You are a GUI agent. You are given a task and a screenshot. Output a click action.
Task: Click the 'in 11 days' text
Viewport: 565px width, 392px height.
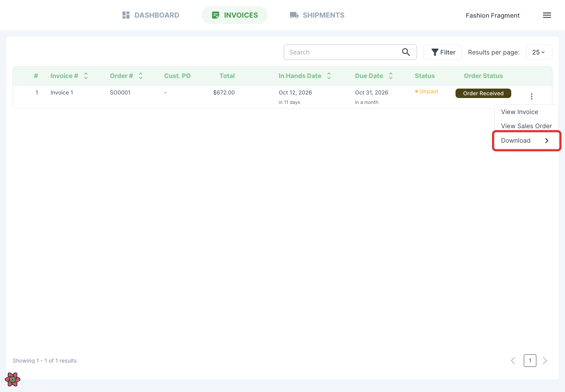pyautogui.click(x=290, y=102)
